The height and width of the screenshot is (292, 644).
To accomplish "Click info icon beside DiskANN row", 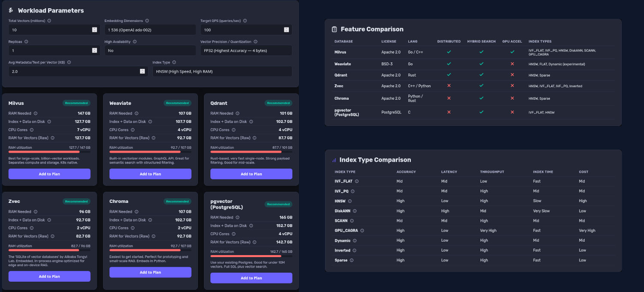I will 355,211.
